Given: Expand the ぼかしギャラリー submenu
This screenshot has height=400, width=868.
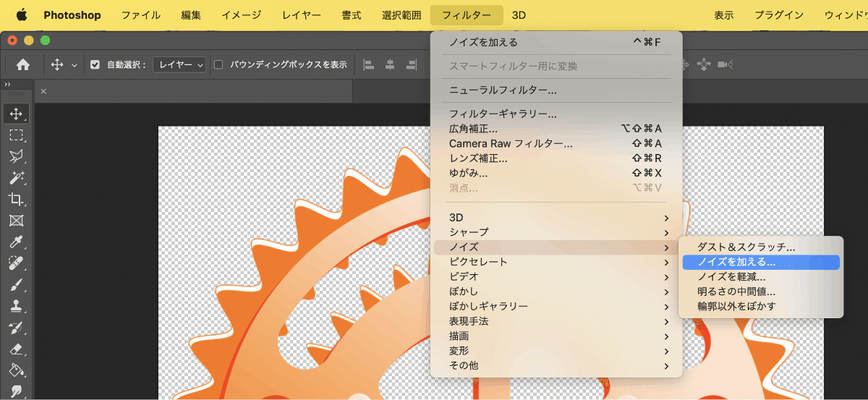Looking at the screenshot, I should tap(556, 306).
